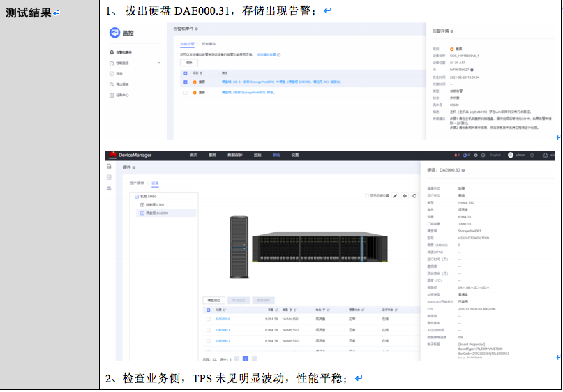This screenshot has width=563, height=392.
Task: Click blue task progress icon in header
Action: pyautogui.click(x=466, y=155)
